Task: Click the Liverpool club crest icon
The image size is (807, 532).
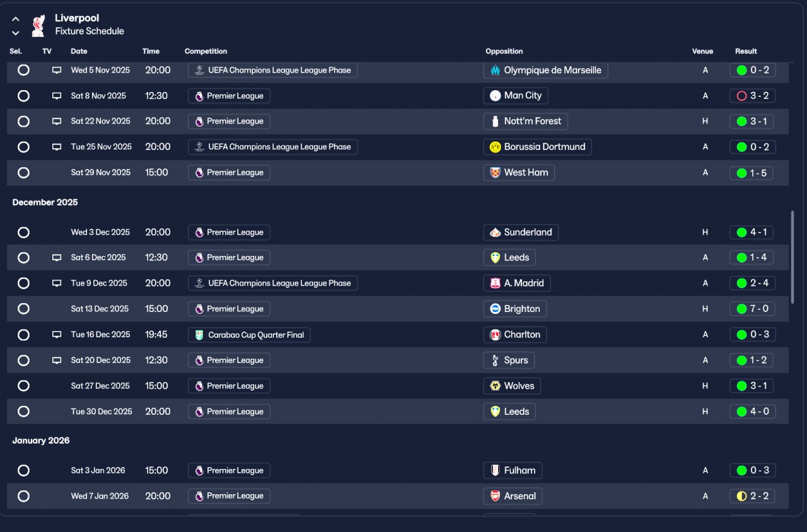Action: coord(38,25)
